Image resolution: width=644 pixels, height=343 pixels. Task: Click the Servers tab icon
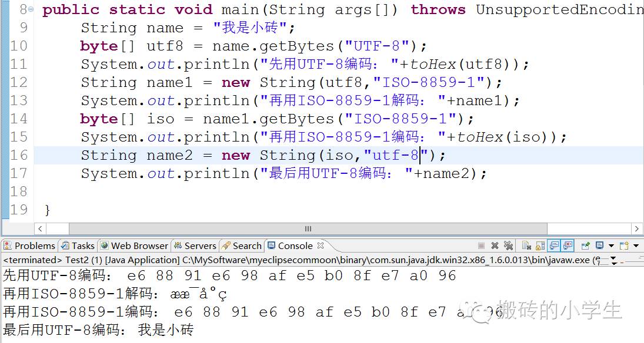pos(178,246)
